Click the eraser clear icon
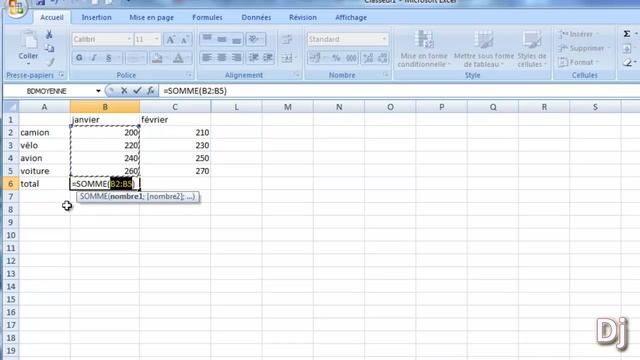 [627, 62]
